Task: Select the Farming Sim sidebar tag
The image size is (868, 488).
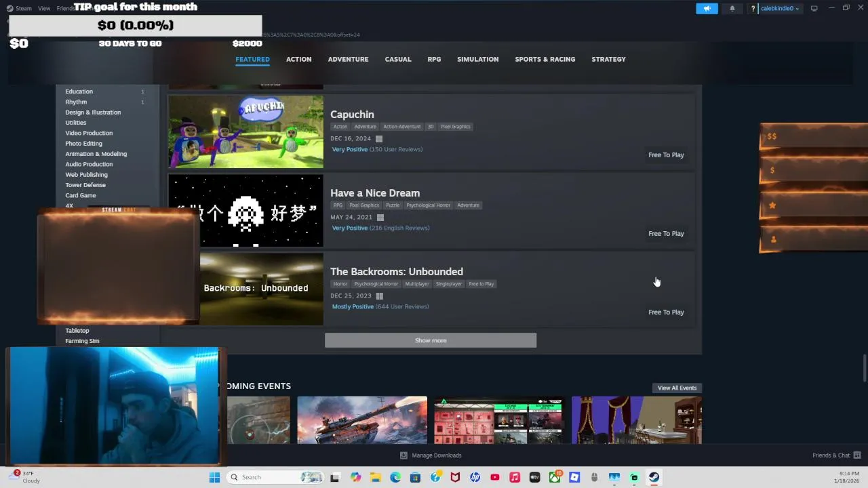Action: (x=82, y=341)
